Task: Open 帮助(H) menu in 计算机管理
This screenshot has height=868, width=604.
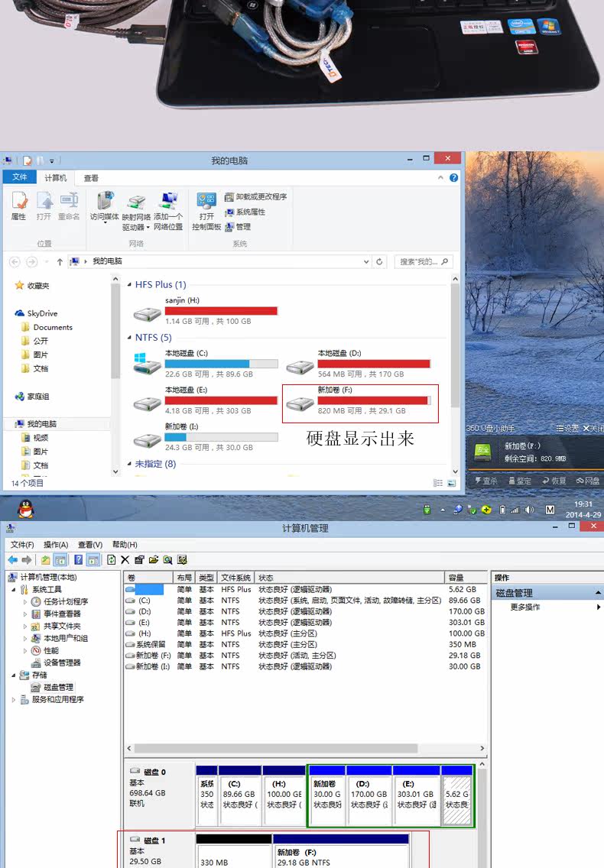Action: tap(125, 545)
